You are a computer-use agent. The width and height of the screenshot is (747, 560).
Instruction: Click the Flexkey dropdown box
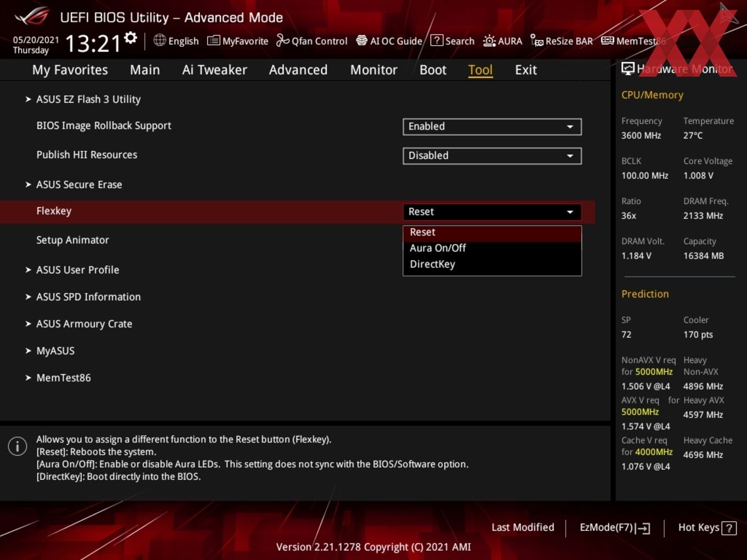point(492,212)
